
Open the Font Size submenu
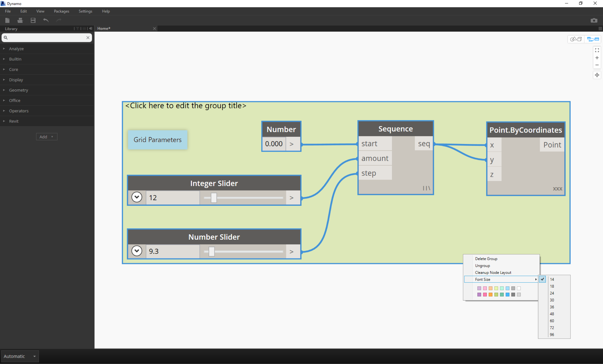point(501,279)
